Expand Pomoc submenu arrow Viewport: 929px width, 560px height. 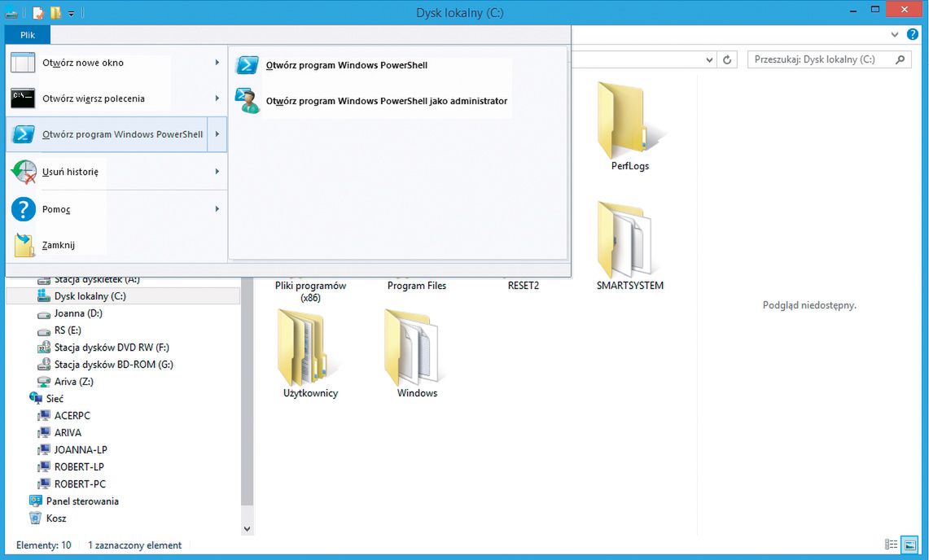click(x=217, y=209)
